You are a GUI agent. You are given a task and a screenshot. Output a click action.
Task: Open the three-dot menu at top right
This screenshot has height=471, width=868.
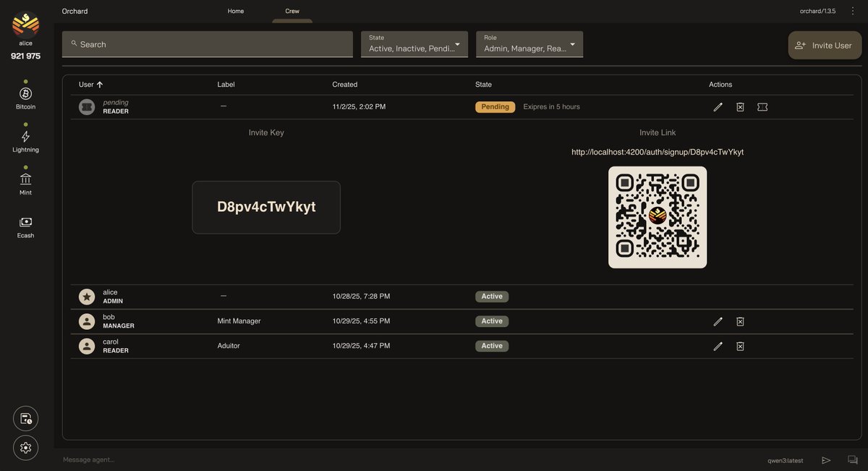point(853,11)
